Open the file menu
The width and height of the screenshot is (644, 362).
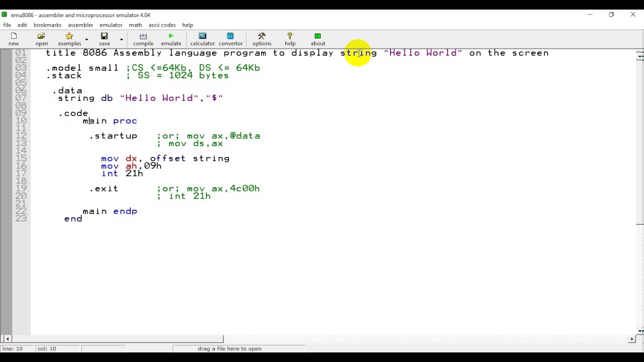tap(7, 25)
